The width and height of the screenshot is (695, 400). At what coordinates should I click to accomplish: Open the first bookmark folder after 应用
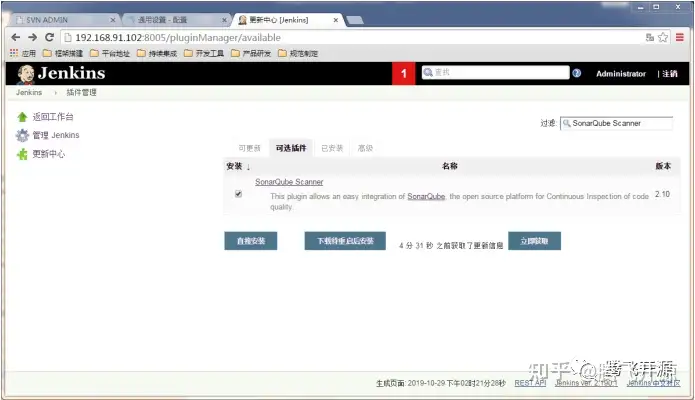(62, 53)
